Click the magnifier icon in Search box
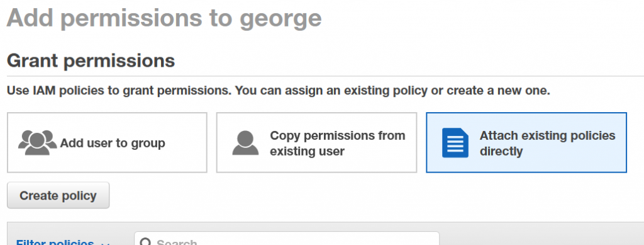Image resolution: width=644 pixels, height=245 pixels. coord(145,242)
